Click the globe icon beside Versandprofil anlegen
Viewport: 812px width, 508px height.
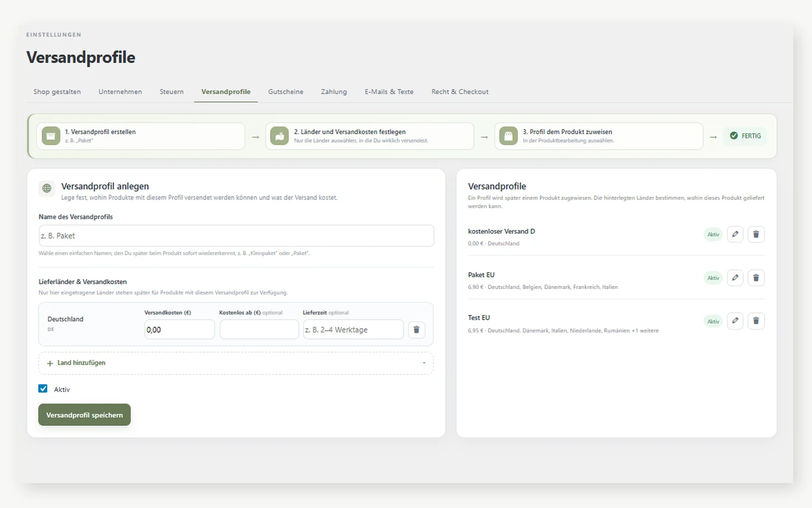(x=47, y=188)
